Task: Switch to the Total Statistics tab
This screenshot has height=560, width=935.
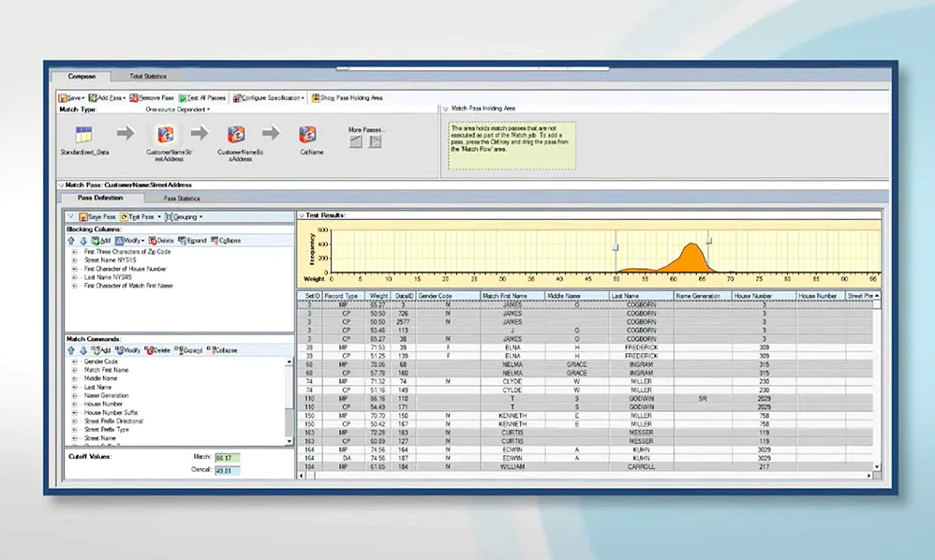Action: tap(148, 76)
